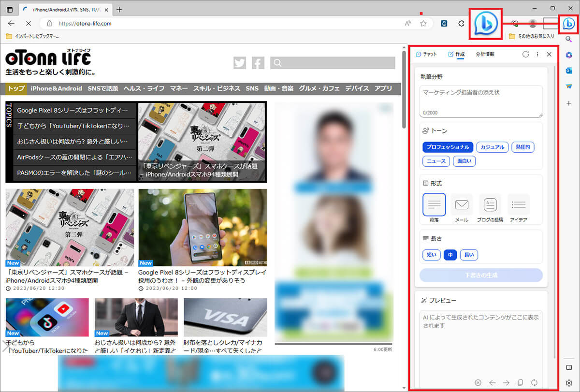This screenshot has width=580, height=392.
Task: Open the 分析情報 tab
Action: tap(485, 54)
